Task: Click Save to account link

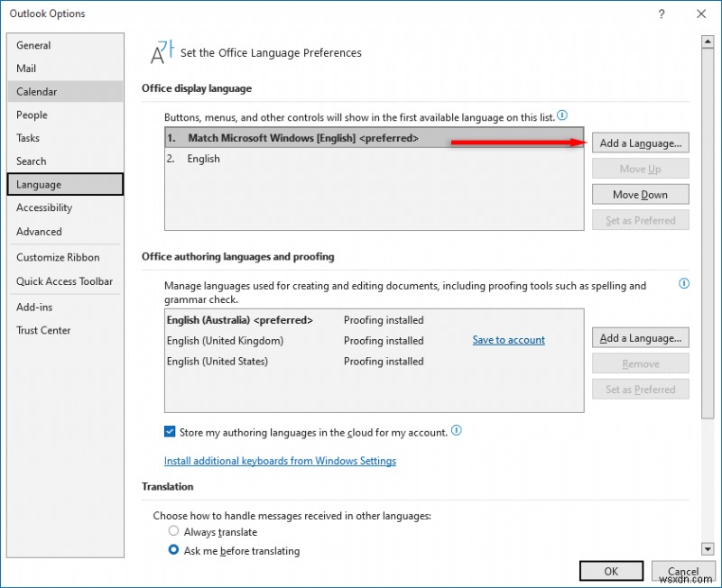Action: (508, 340)
